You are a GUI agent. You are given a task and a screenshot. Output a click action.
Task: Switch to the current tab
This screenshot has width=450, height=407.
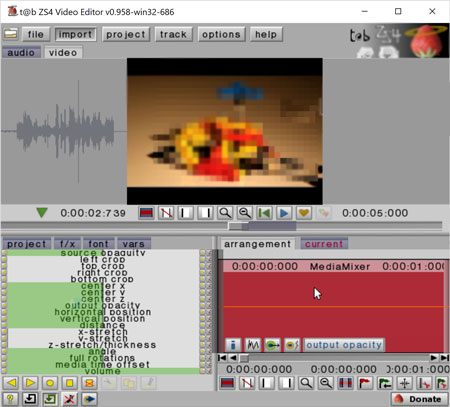click(x=324, y=244)
